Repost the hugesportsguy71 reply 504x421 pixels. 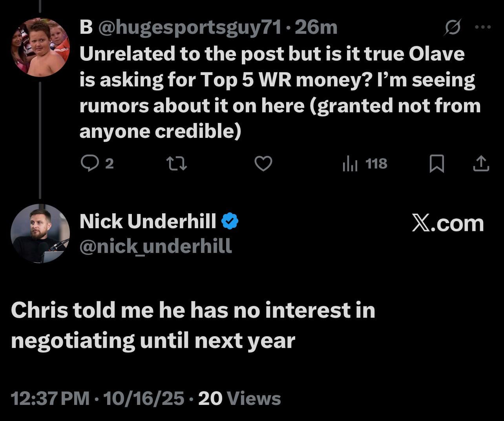176,163
